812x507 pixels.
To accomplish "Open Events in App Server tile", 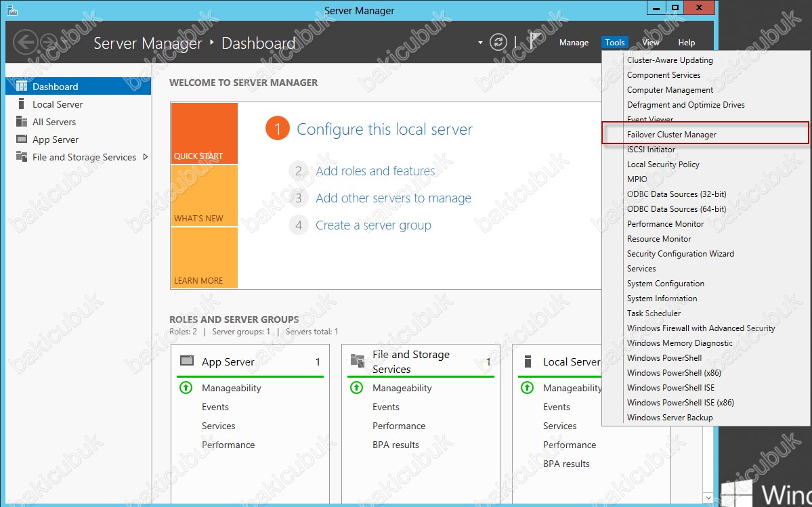I will [215, 407].
